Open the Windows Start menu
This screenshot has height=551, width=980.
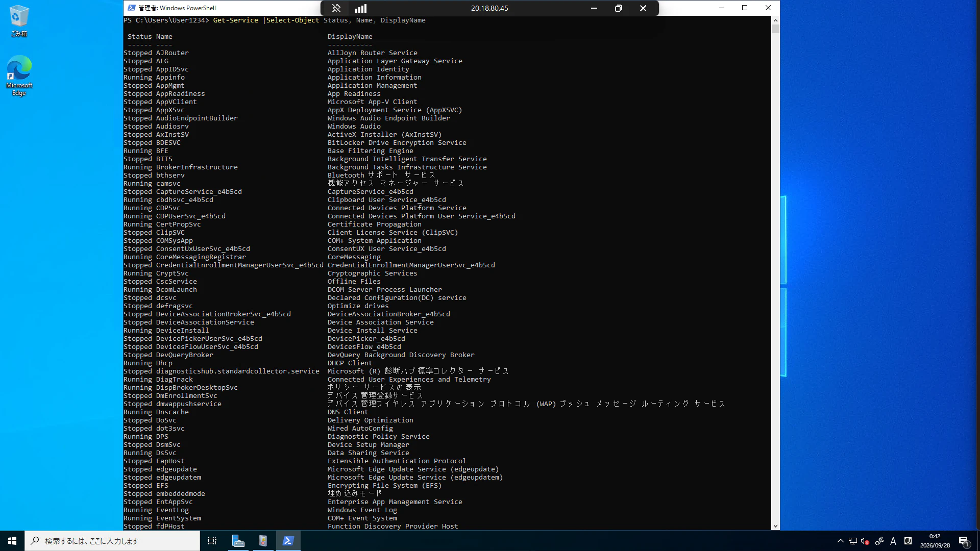(x=12, y=541)
